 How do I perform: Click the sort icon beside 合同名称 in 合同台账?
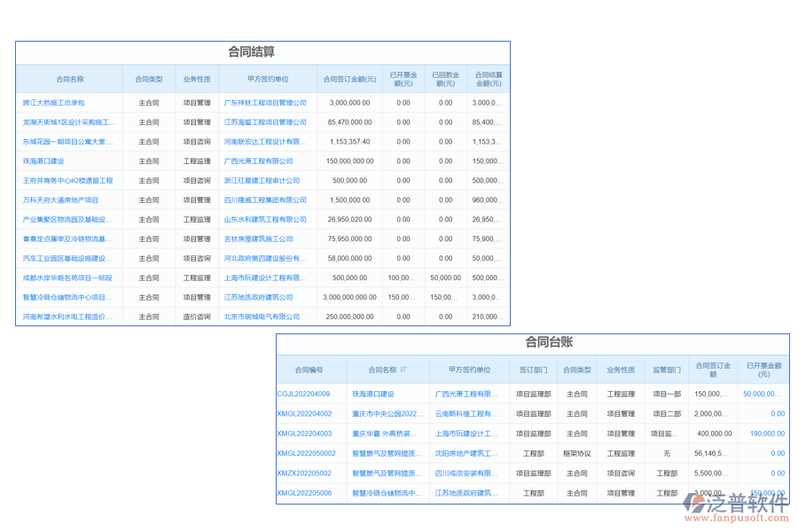tap(403, 370)
